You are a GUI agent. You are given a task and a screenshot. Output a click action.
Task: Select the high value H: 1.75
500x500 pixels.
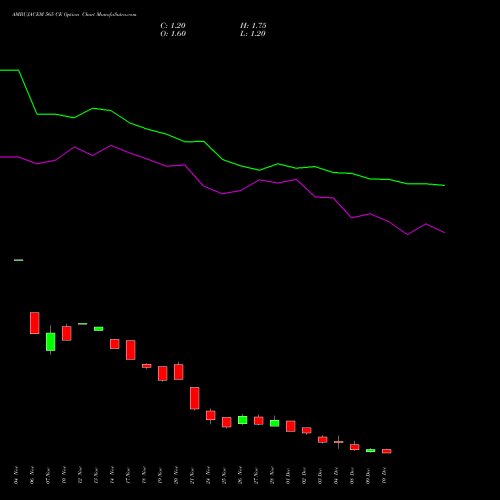[x=253, y=26]
